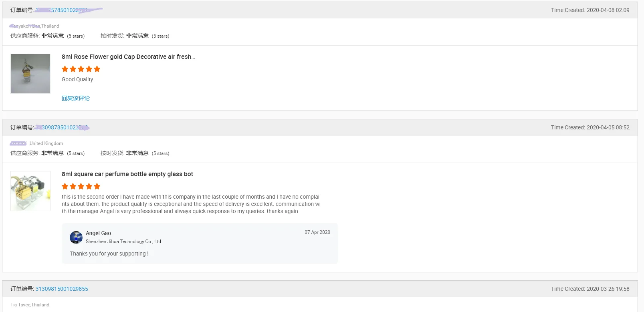The image size is (644, 312).
Task: Click the 07 Apr 2020 reply date
Action: coord(317,232)
